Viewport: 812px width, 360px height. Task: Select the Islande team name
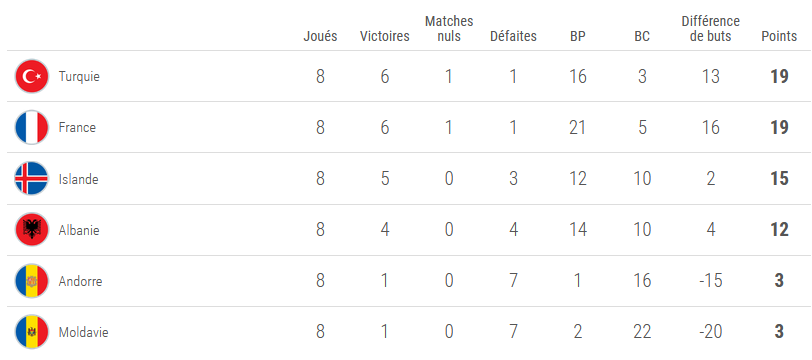click(78, 179)
